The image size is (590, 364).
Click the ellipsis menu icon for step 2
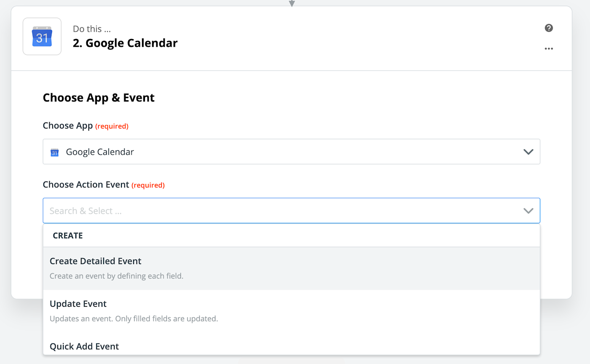(549, 48)
